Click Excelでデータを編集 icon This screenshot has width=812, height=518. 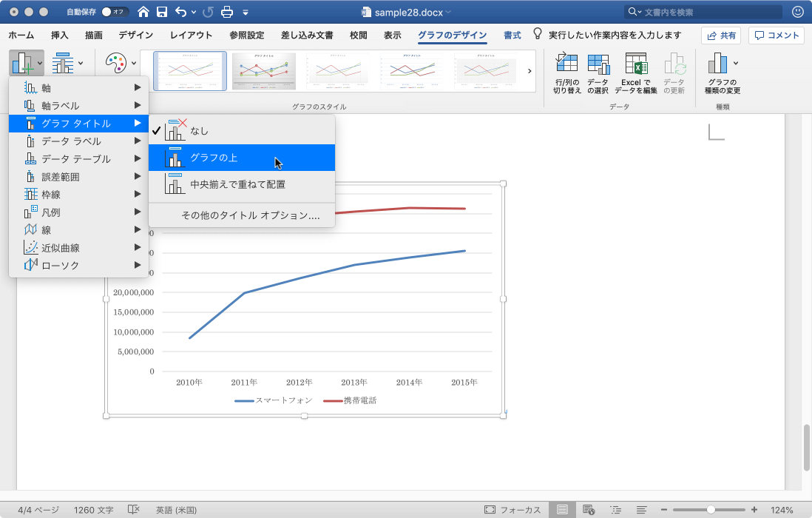click(x=635, y=73)
